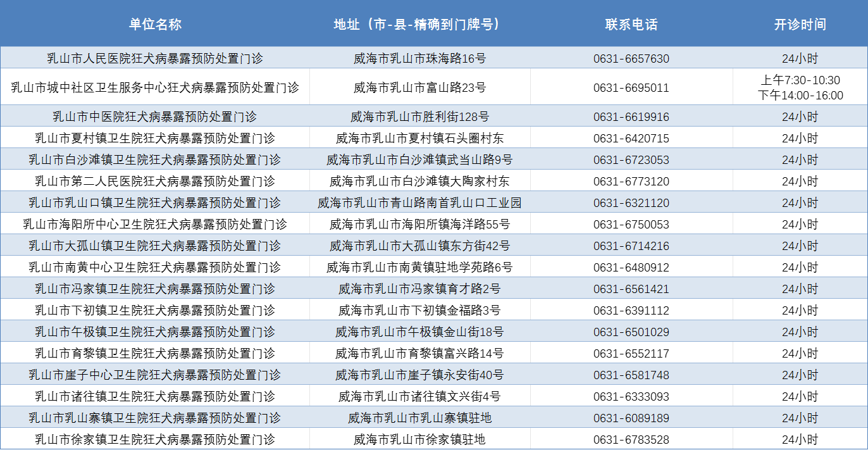The image size is (868, 450).
Task: Click address 威海市乳山市富山路23号
Action: click(419, 87)
